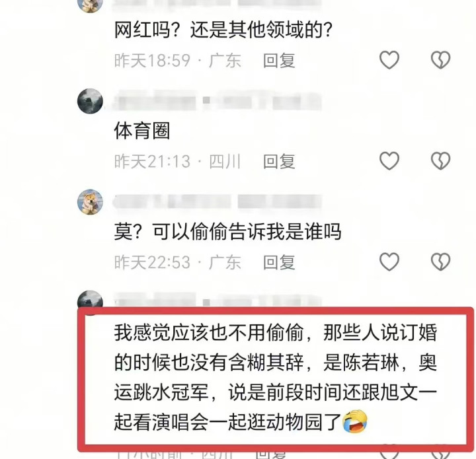The width and height of the screenshot is (476, 459).
Task: Select the comment text 体育圈
Action: click(x=142, y=131)
